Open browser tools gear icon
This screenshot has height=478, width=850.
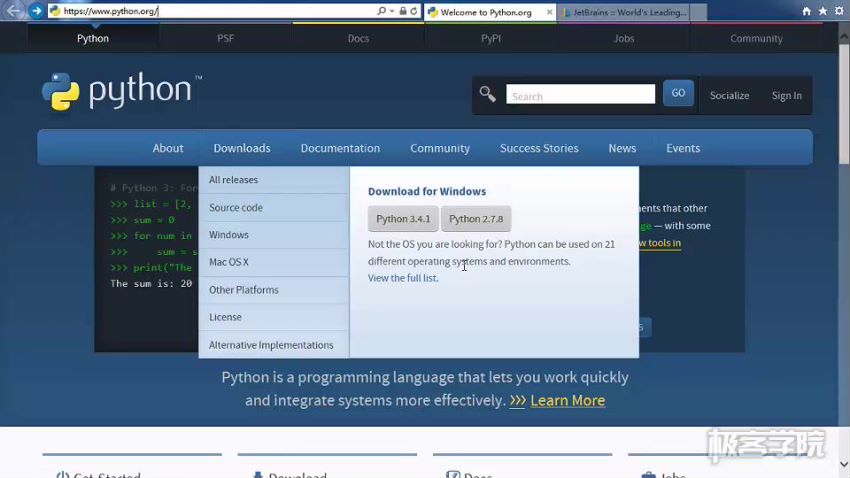(839, 11)
